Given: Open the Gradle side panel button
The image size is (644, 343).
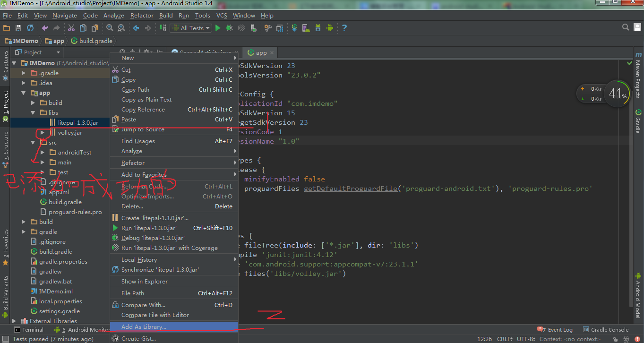Looking at the screenshot, I should coord(638,121).
